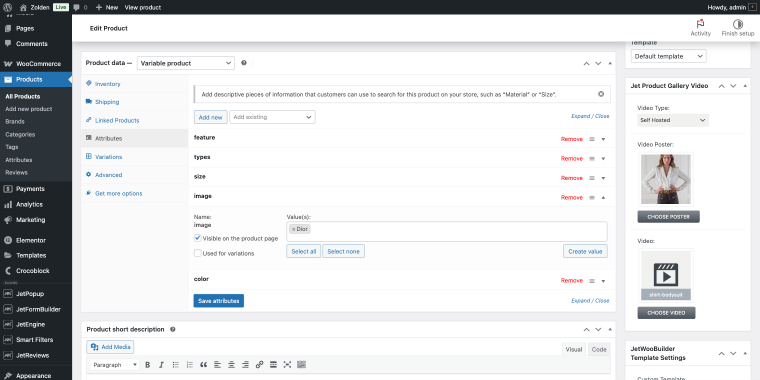Click Create value button

(x=585, y=251)
